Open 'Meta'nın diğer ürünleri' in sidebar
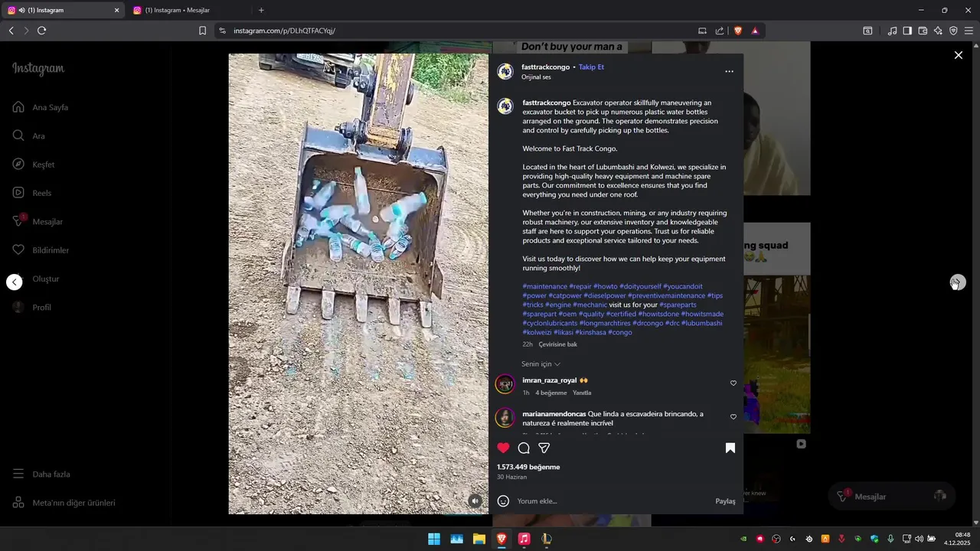980x551 pixels. pos(64,503)
